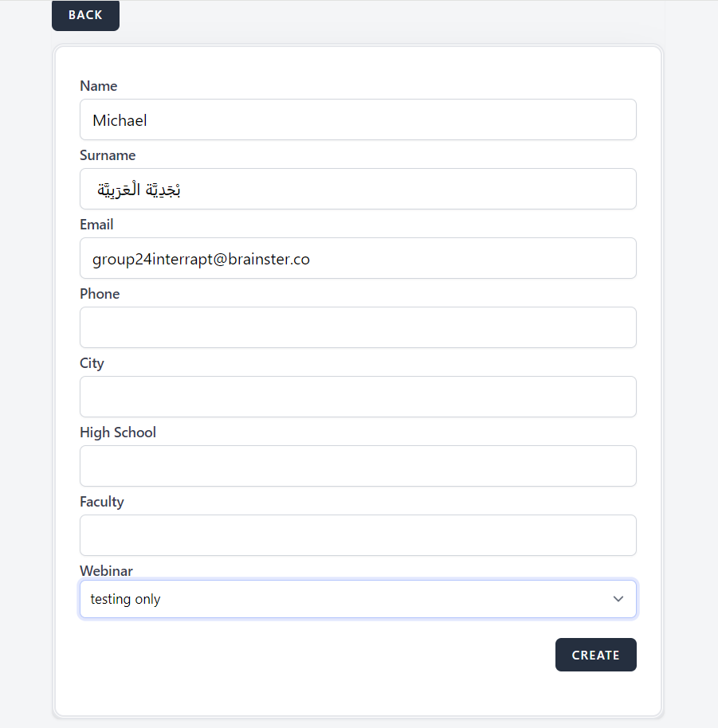Image resolution: width=718 pixels, height=728 pixels.
Task: Click the 'Surname' field label
Action: tap(108, 155)
